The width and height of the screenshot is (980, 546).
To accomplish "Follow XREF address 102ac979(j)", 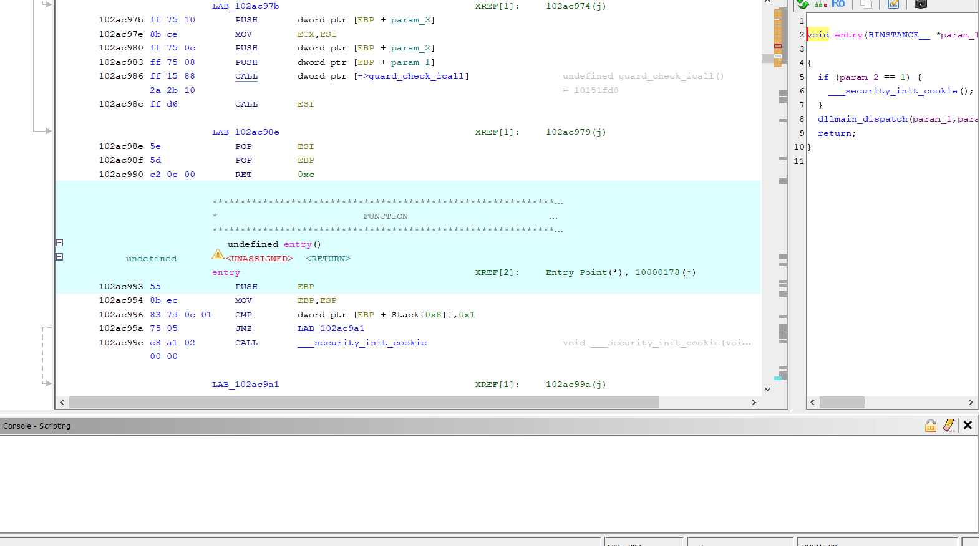I will point(576,132).
